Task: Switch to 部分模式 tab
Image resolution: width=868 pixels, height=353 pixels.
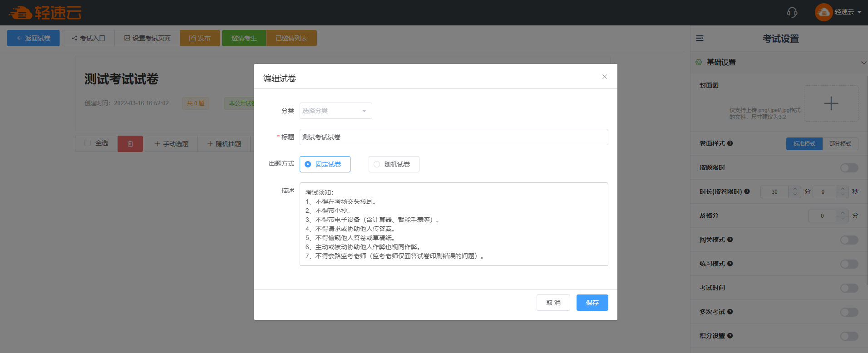Action: coord(840,144)
